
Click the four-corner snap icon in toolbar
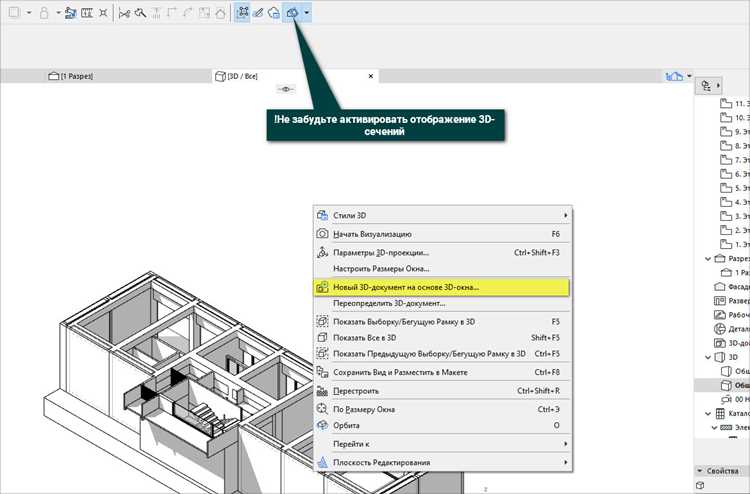tap(103, 13)
